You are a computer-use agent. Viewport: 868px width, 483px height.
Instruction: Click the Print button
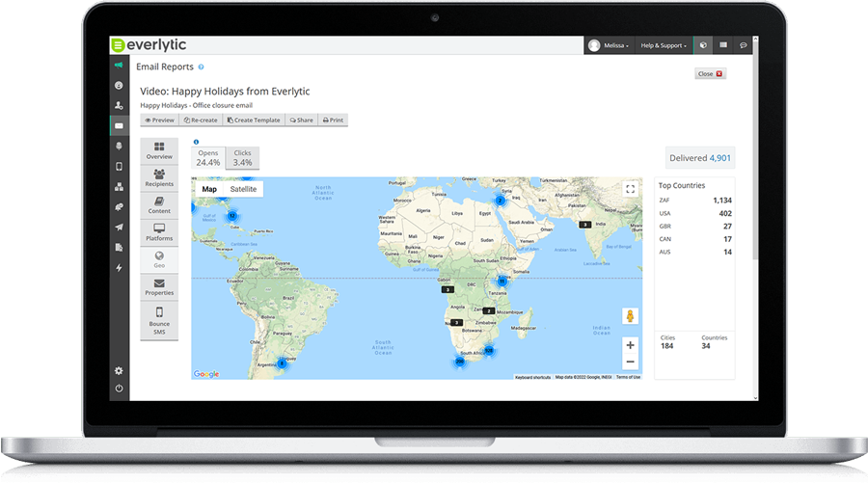click(x=333, y=121)
